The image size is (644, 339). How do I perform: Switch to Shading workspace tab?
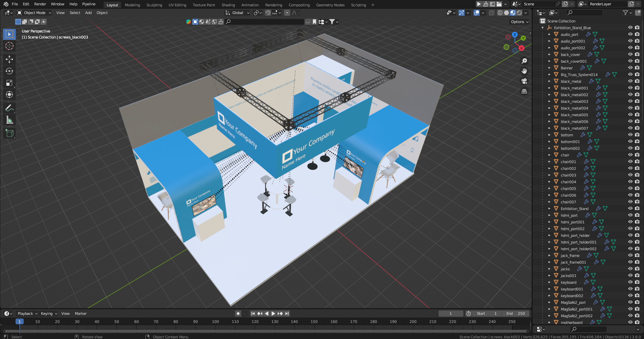pyautogui.click(x=228, y=5)
